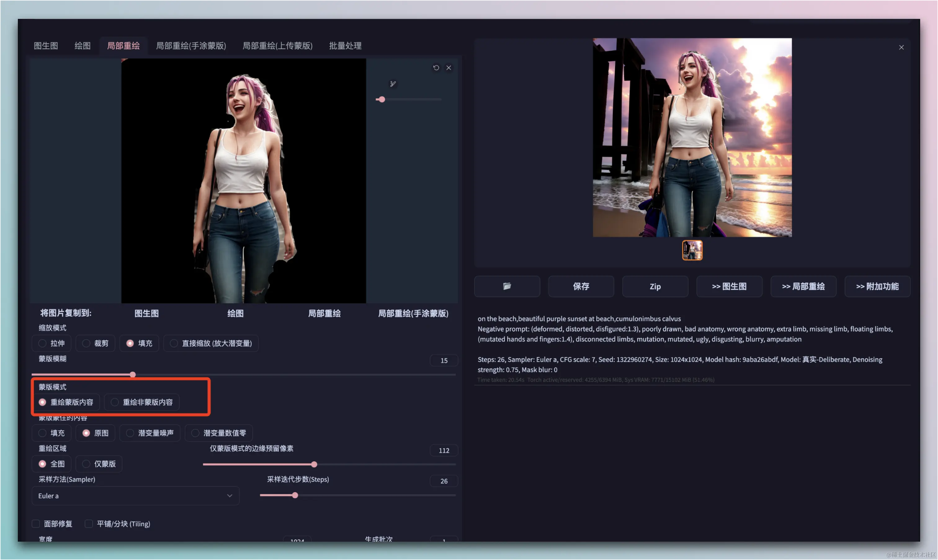This screenshot has width=938, height=560.
Task: Click the brush tool icon
Action: coord(393,84)
